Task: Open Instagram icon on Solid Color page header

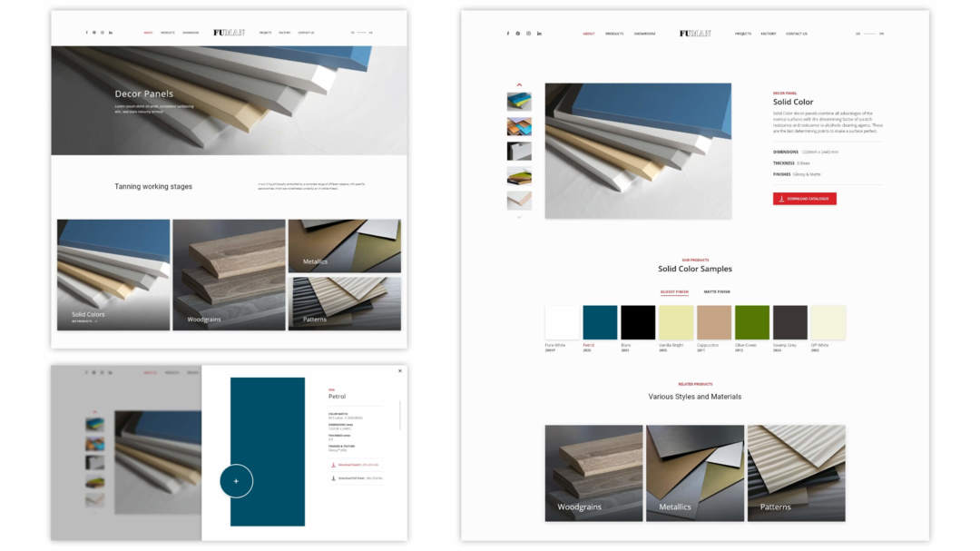Action: (x=528, y=34)
